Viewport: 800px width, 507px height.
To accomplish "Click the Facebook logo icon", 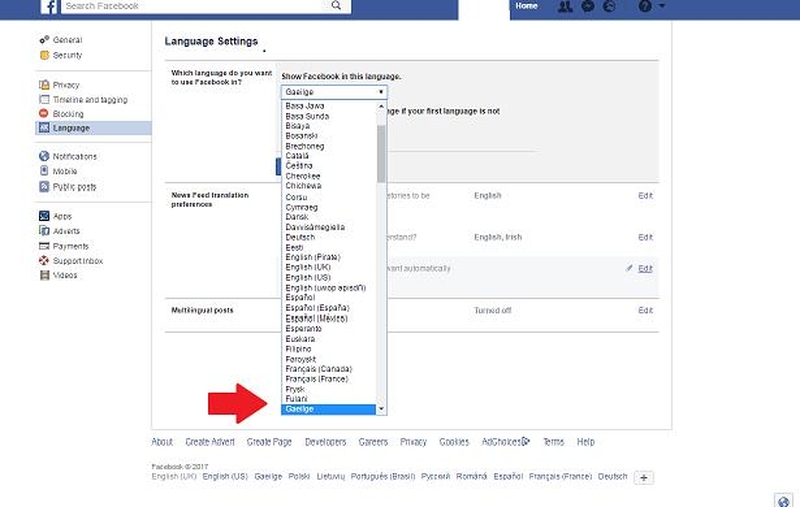I will point(47,7).
